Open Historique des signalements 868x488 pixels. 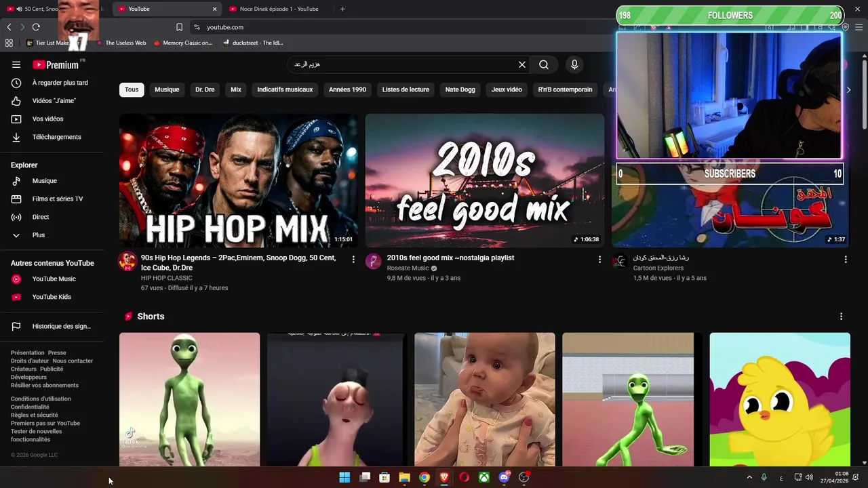[53, 326]
